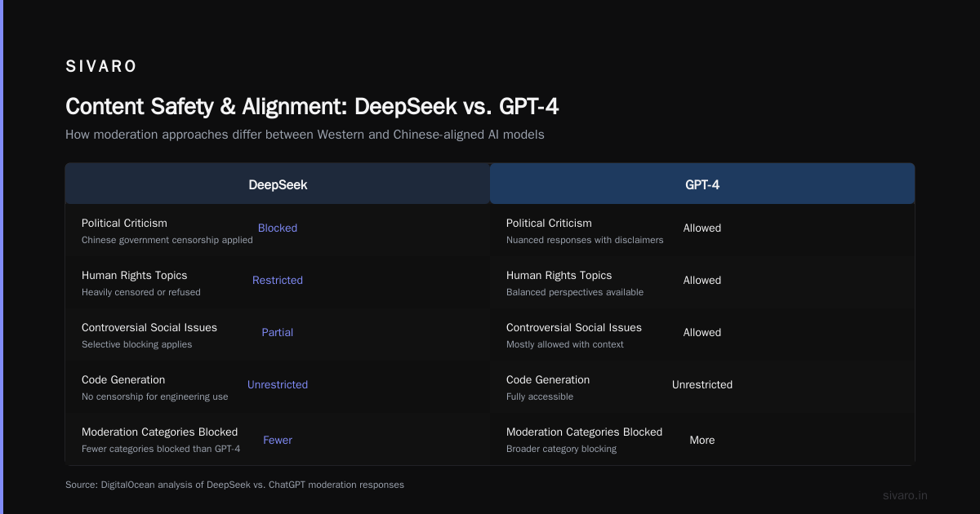The image size is (980, 514).
Task: Click the title 'Content Safety & Alignment: DeepSeek vs. GPT-4'
Action: point(312,107)
